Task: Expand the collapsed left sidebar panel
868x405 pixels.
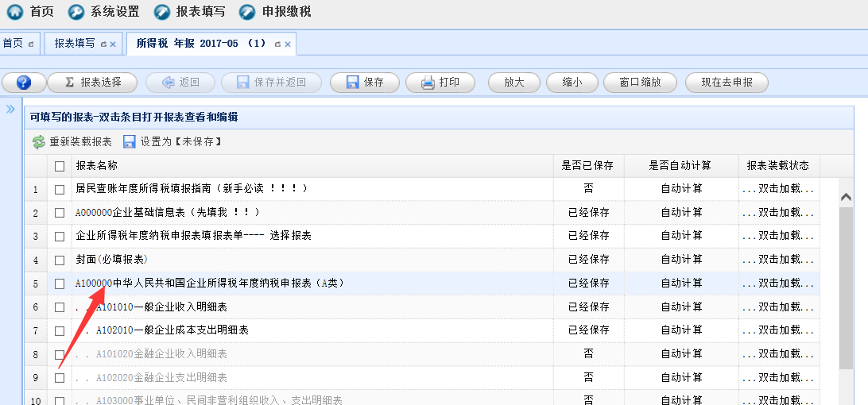Action: (x=10, y=109)
